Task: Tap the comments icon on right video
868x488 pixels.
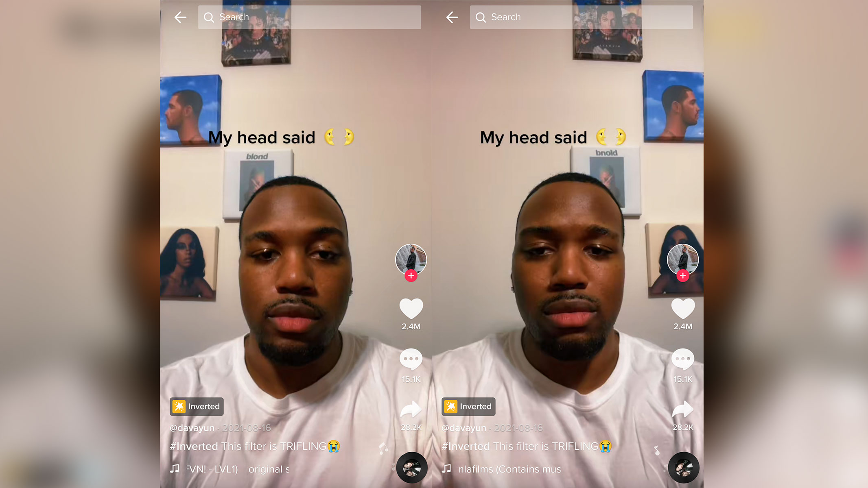Action: (x=682, y=359)
